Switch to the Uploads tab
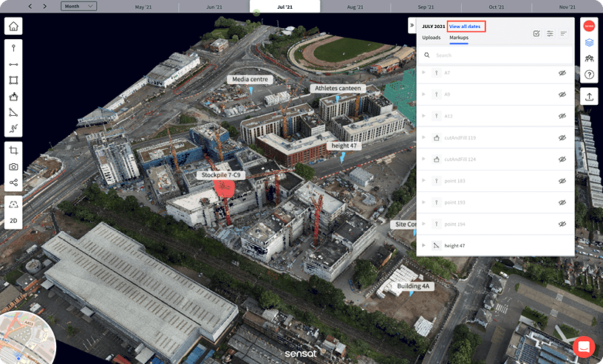603x364 pixels. click(431, 38)
